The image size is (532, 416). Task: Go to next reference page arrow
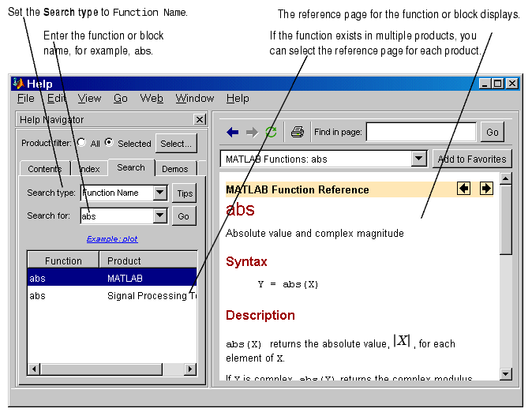[486, 189]
